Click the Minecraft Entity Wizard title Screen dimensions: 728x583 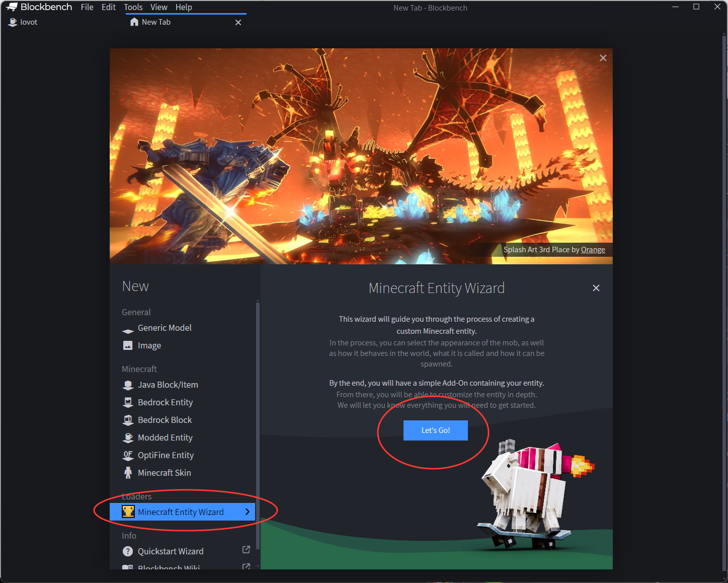(x=437, y=288)
